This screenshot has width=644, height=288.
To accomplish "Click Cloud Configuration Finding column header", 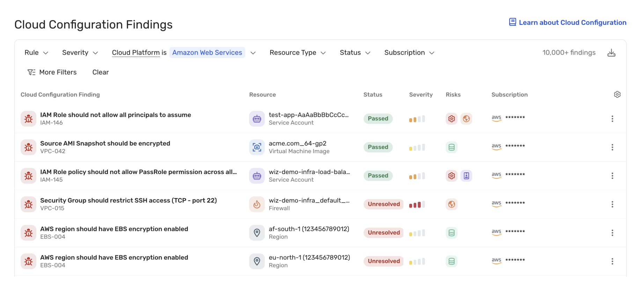I will (60, 95).
